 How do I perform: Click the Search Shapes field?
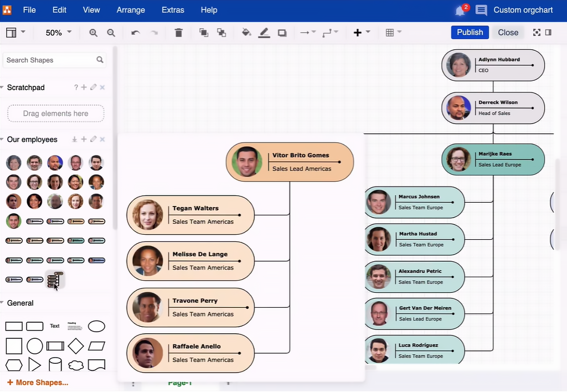tap(54, 60)
